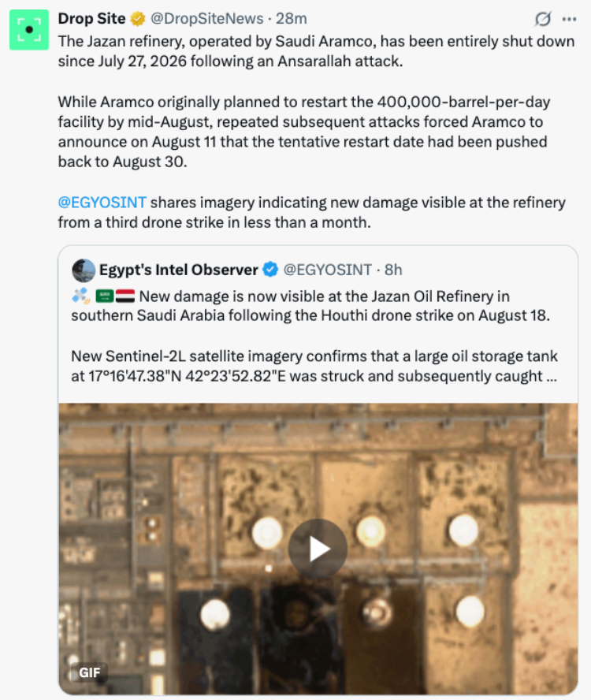Open the refinery satellite image thumbnail

pyautogui.click(x=318, y=549)
